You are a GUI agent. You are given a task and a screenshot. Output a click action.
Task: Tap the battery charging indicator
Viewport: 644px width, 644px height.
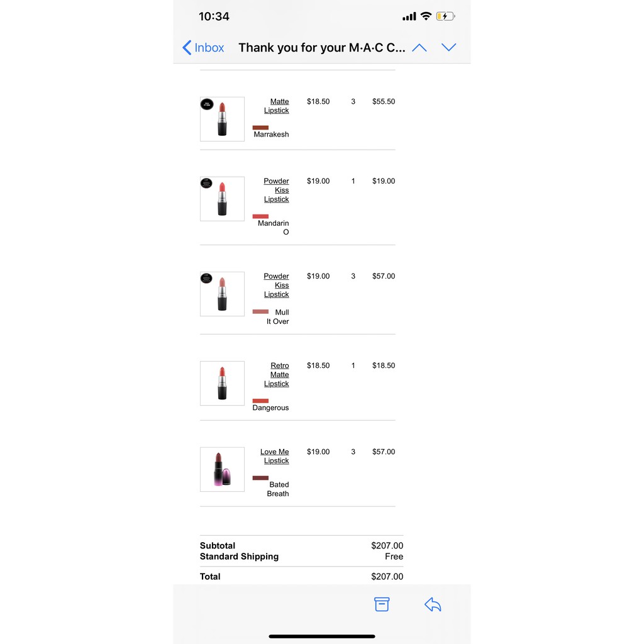tap(445, 16)
